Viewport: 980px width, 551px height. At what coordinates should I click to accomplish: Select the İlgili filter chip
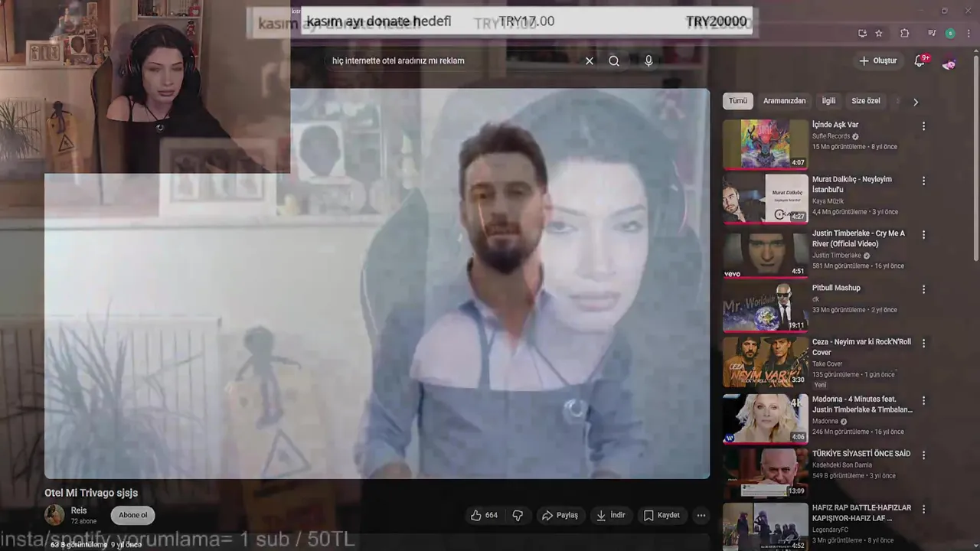tap(828, 101)
